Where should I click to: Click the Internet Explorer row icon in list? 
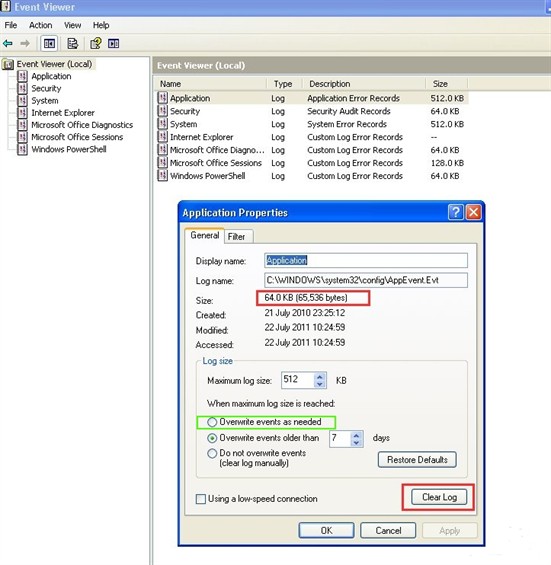[163, 137]
